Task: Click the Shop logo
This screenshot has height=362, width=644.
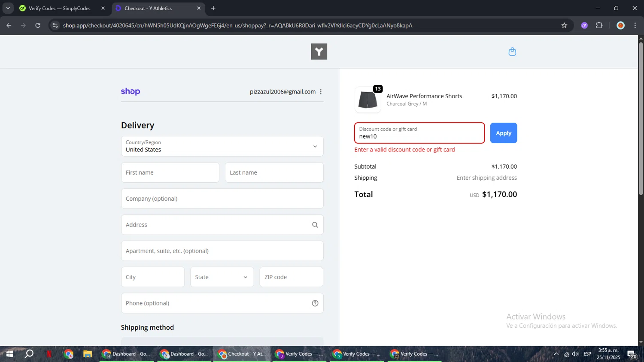Action: pos(131,91)
